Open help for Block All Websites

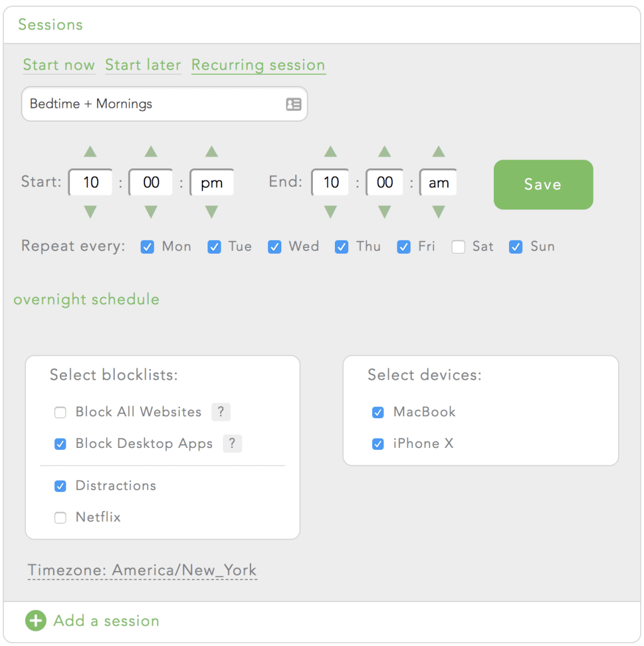point(221,411)
